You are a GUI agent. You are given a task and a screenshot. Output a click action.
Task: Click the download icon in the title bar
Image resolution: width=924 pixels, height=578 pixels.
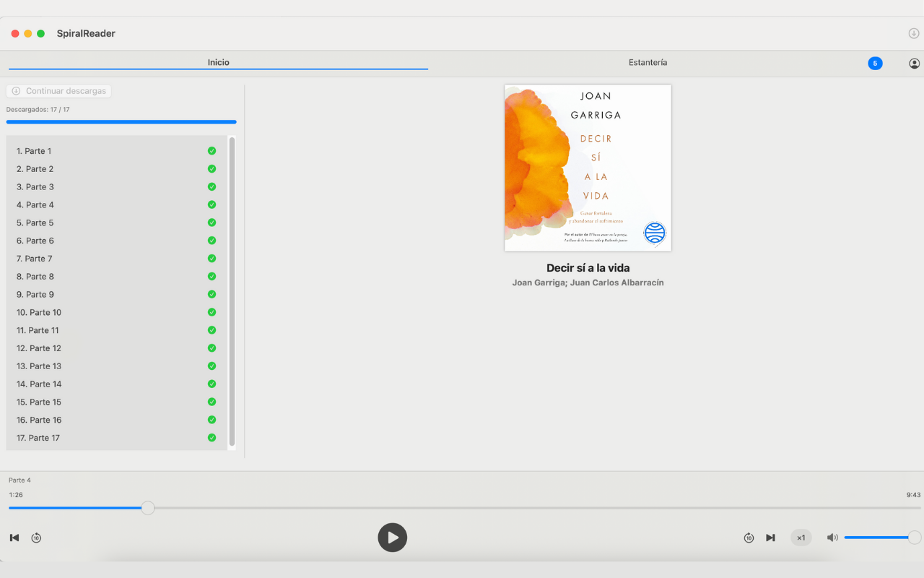914,33
